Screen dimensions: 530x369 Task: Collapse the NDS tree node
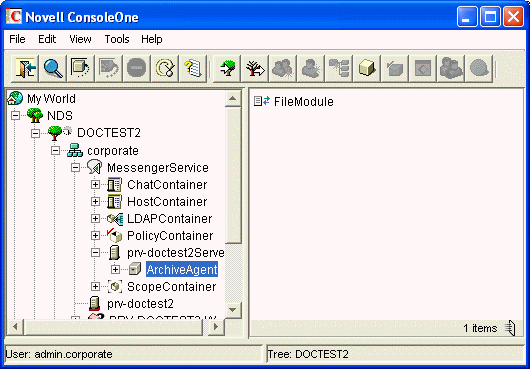15,116
